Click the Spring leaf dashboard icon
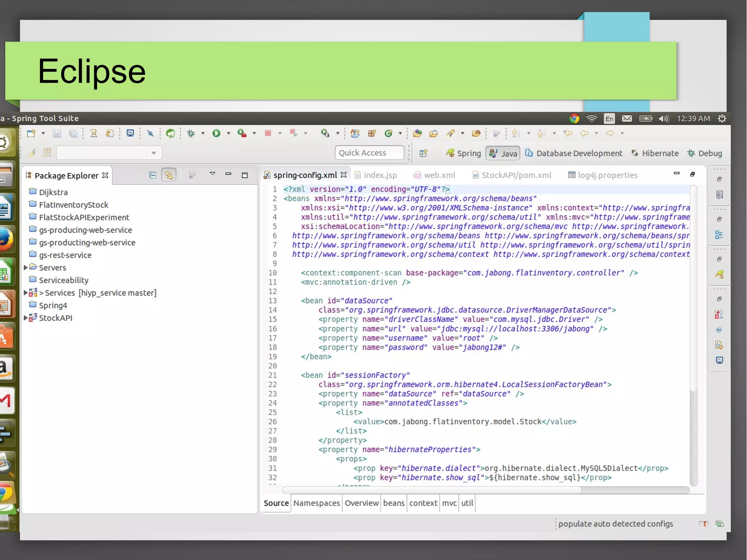Image resolution: width=747 pixels, height=560 pixels. (170, 134)
